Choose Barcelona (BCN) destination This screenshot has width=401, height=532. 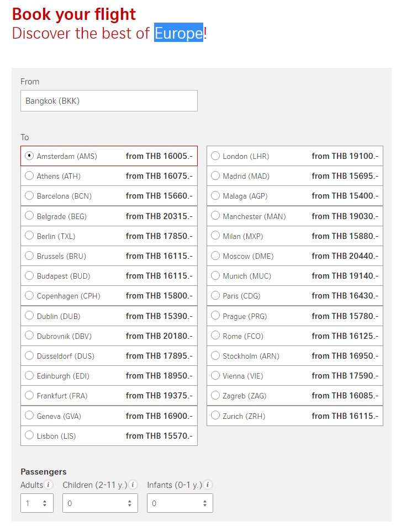(29, 196)
